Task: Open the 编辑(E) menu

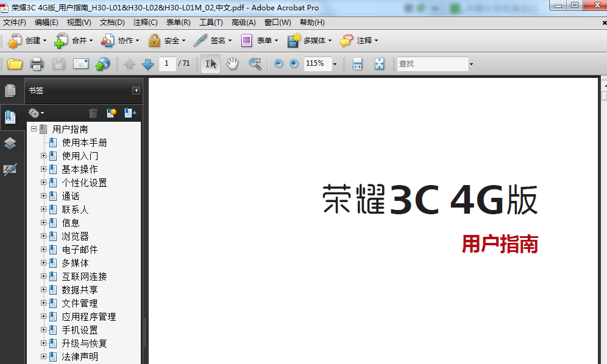Action: 46,23
